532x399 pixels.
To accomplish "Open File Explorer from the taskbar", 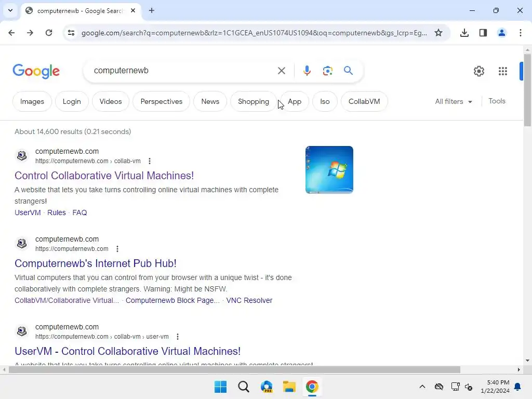I will (x=289, y=387).
